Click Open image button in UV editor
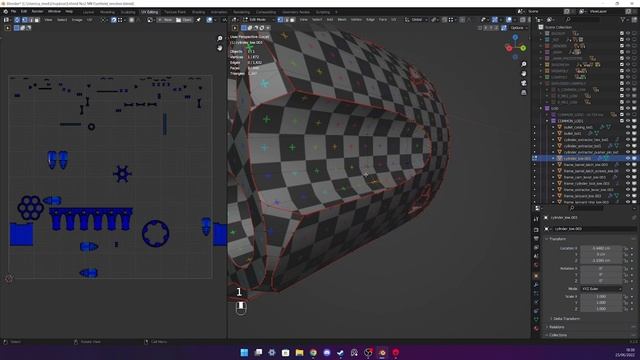The width and height of the screenshot is (640, 360). click(x=184, y=20)
